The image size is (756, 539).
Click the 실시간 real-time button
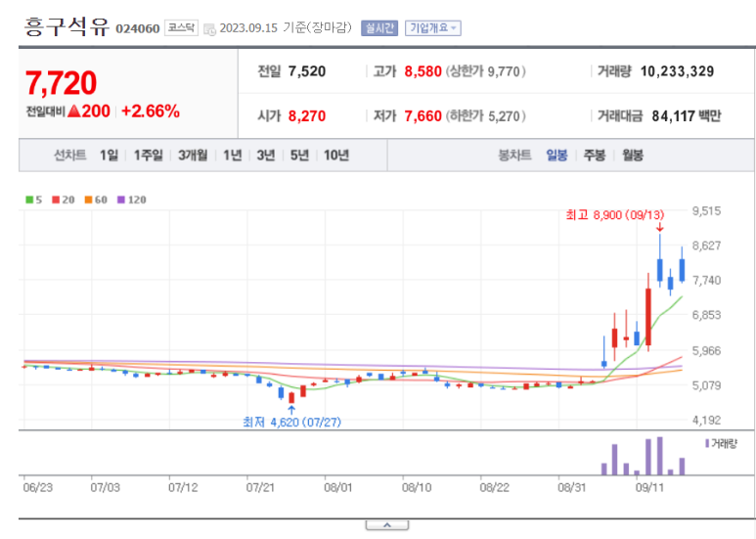379,28
